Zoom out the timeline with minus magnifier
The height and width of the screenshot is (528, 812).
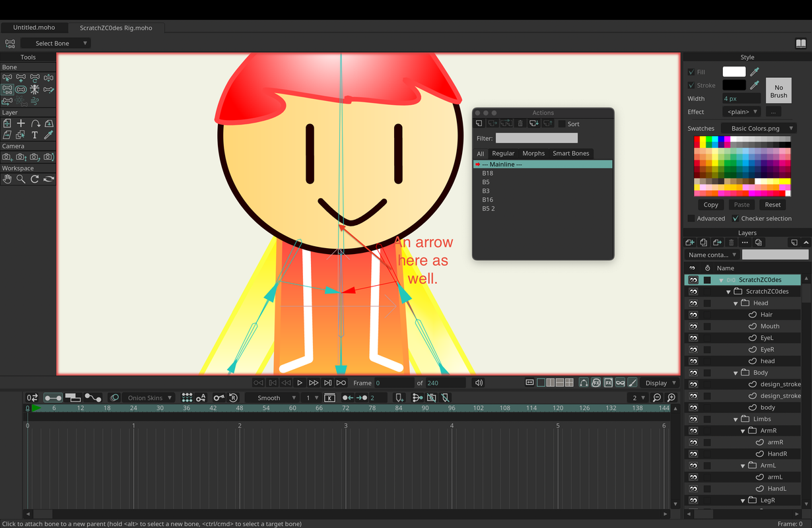657,398
